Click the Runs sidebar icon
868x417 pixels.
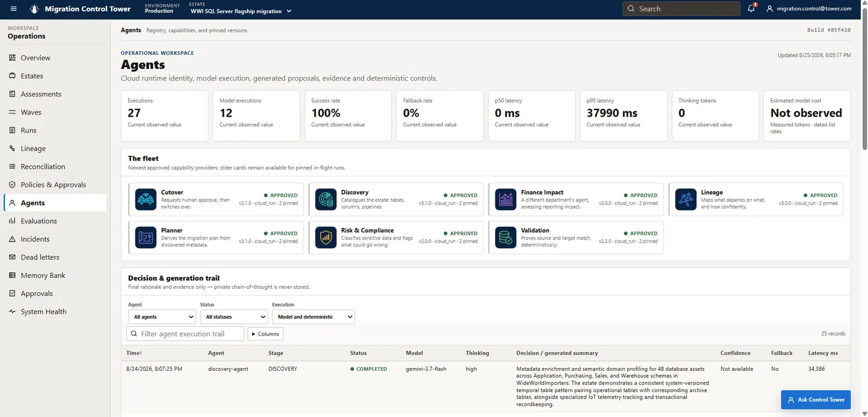point(12,130)
